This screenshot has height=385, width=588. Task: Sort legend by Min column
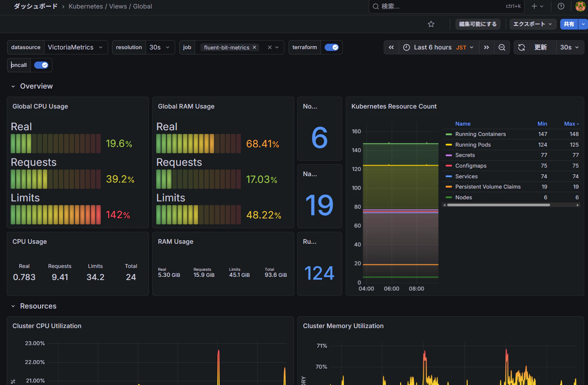coord(542,124)
